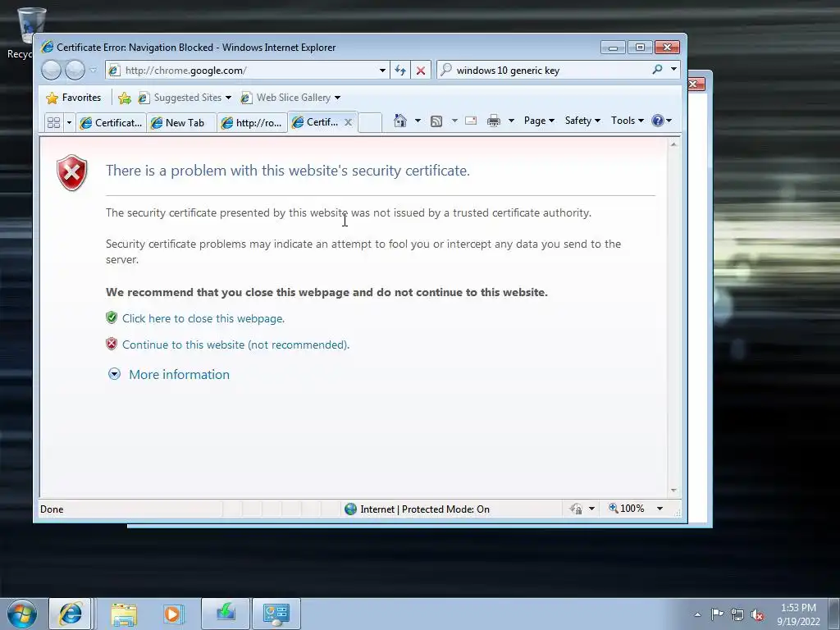Viewport: 840px width, 630px height.
Task: Open Suggested Sites in favorites bar
Action: (x=185, y=98)
